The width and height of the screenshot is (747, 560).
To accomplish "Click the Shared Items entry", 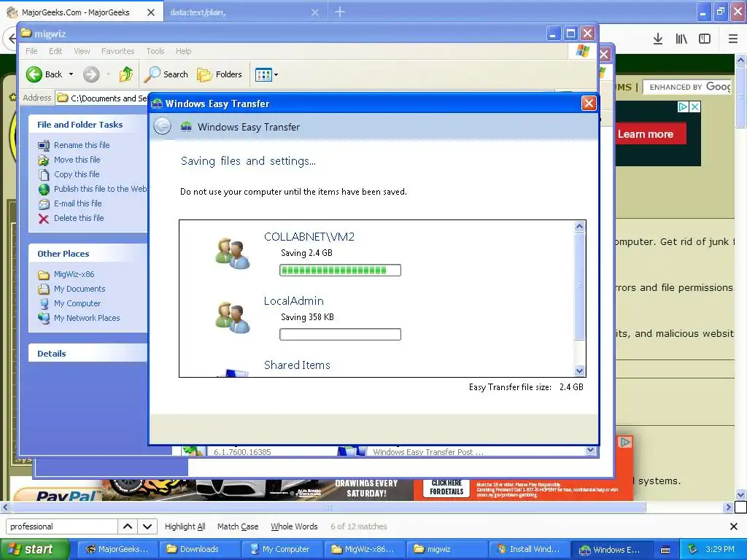I will pos(297,365).
